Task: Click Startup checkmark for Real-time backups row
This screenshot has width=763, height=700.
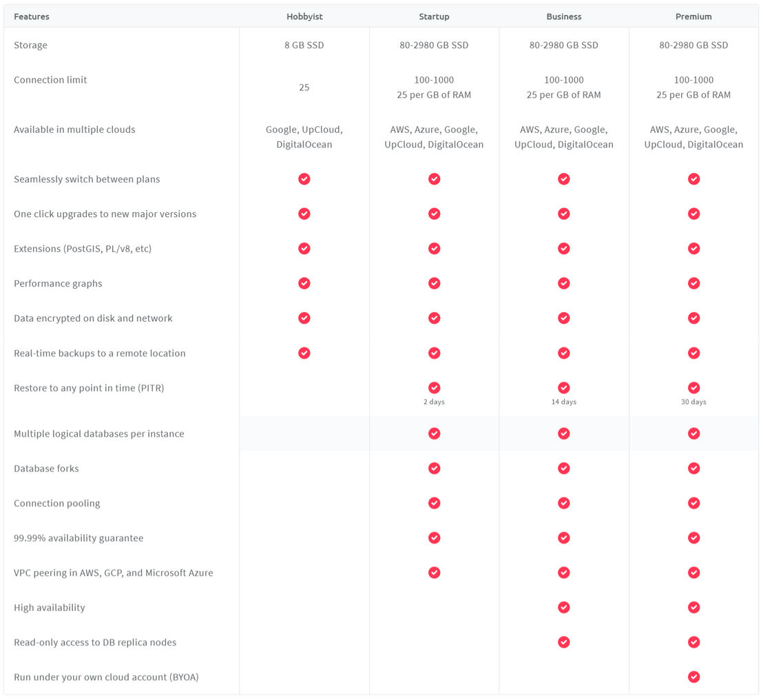Action: pos(434,353)
